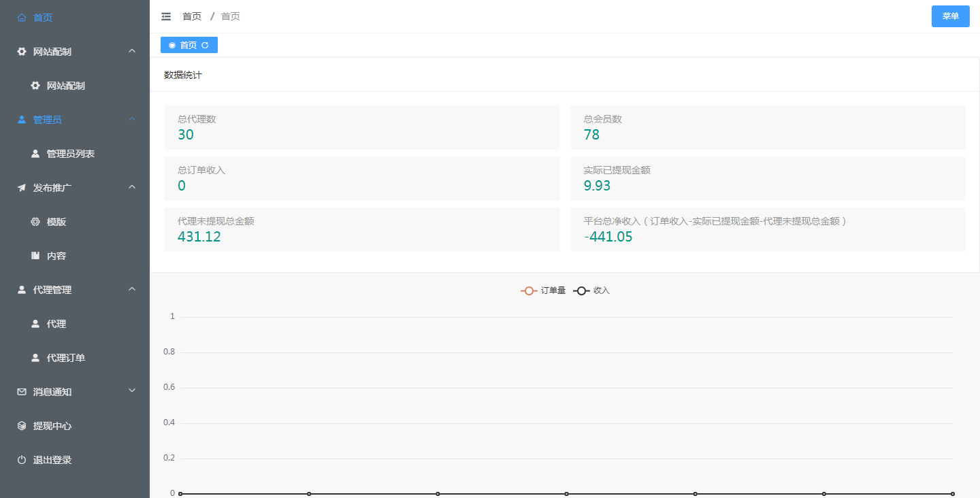Click the 总会员数 value 78

[591, 135]
